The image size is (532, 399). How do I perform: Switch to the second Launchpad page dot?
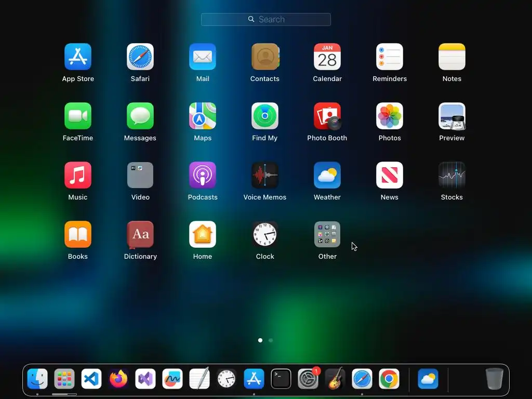pos(271,340)
